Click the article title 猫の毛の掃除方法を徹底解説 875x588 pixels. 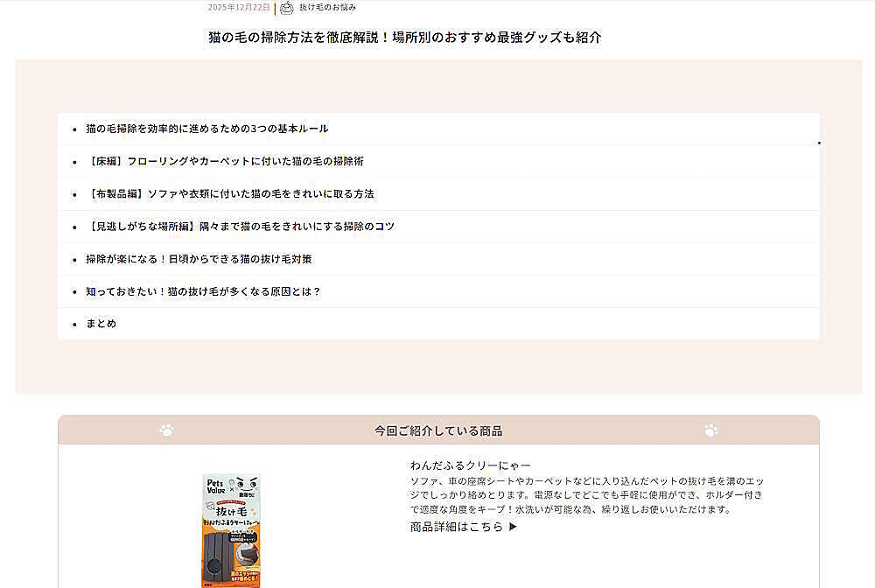pos(404,38)
